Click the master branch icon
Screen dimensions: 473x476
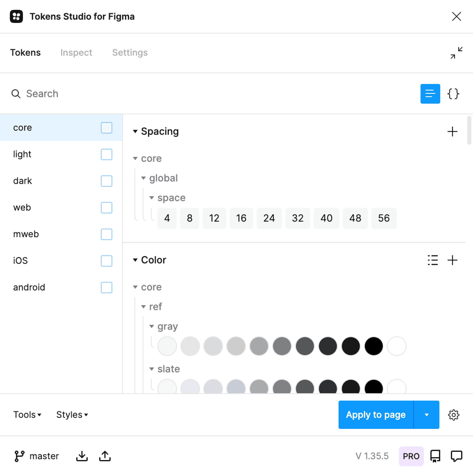(x=19, y=456)
